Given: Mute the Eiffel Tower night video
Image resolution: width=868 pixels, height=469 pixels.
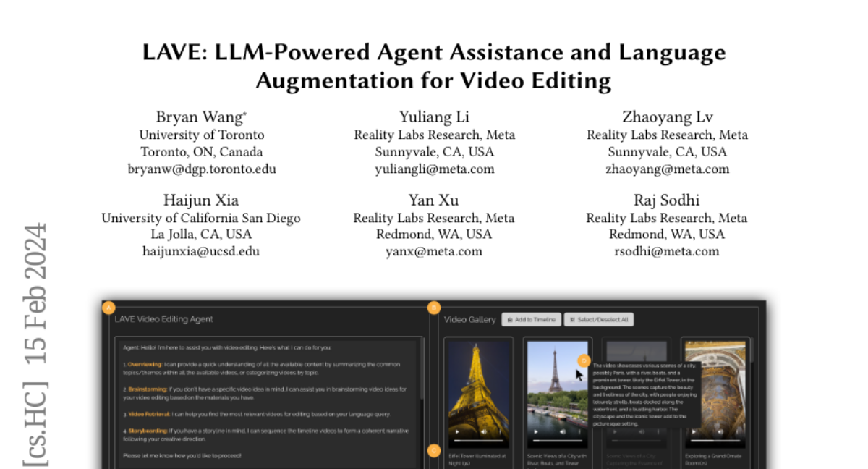Looking at the screenshot, I should pos(484,431).
